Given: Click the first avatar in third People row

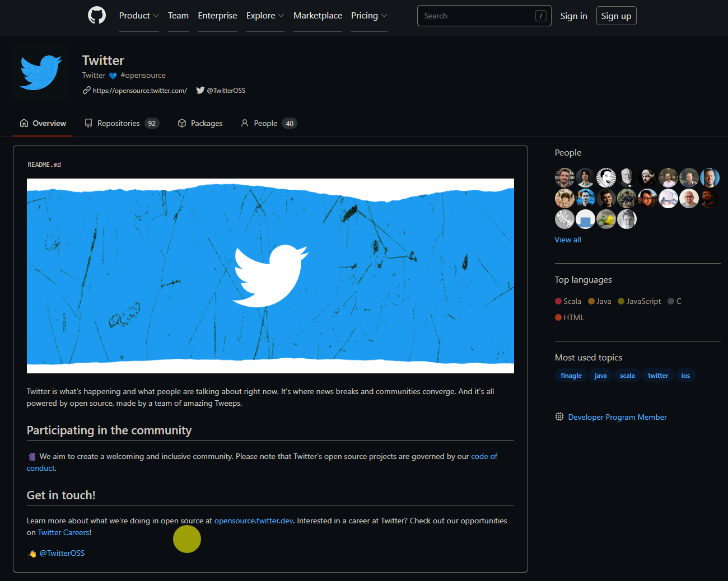Looking at the screenshot, I should coord(564,219).
